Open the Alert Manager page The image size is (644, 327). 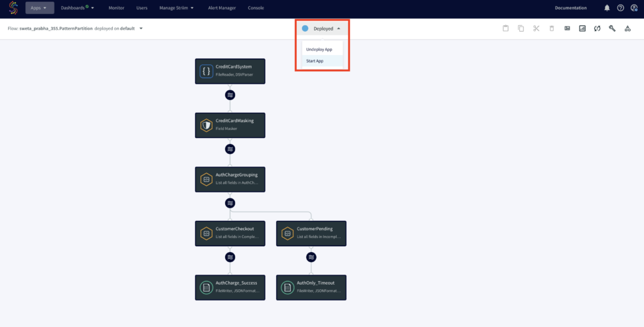click(x=220, y=8)
